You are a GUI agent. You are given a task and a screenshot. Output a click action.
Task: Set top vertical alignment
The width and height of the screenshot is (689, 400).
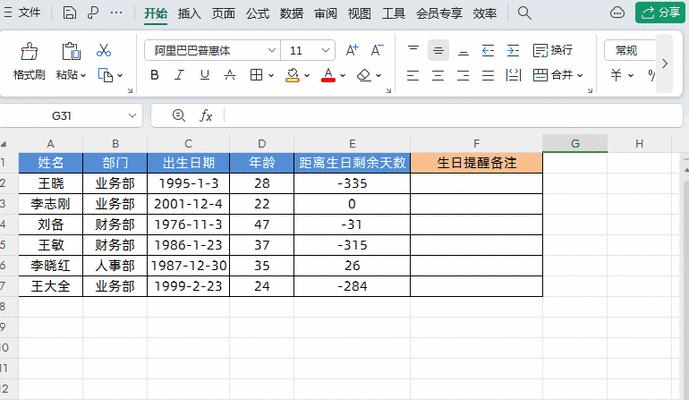tap(413, 50)
